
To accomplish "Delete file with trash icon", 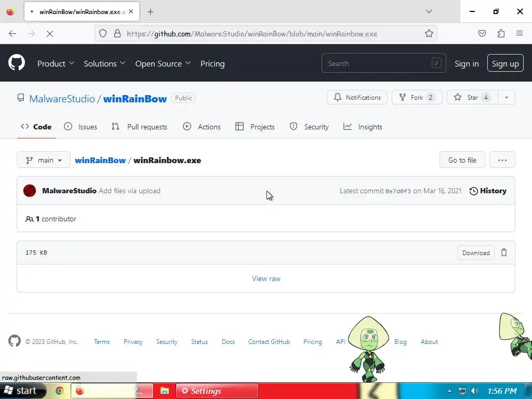I will point(504,252).
